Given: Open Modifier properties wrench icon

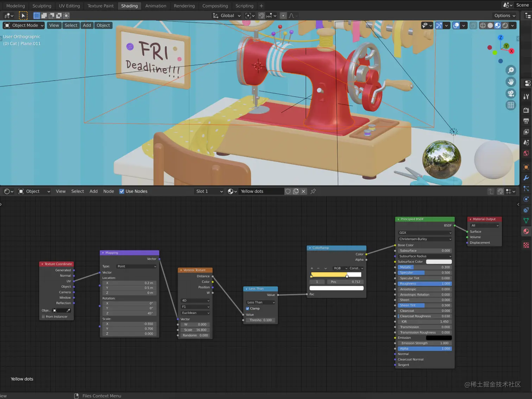Looking at the screenshot, I should click(526, 178).
